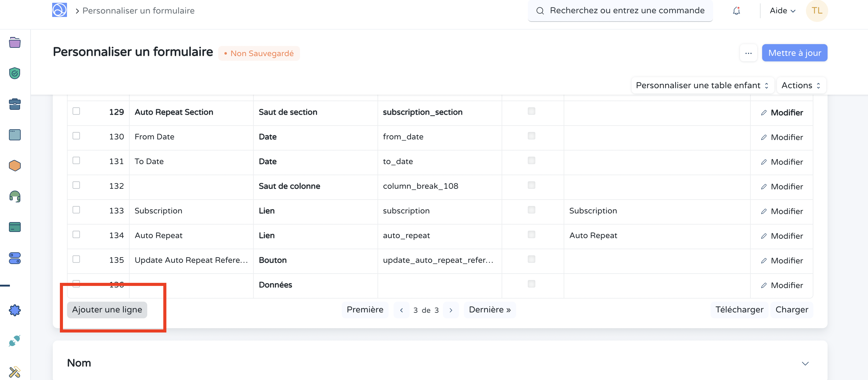Open the blue gear settings sidebar icon
The height and width of the screenshot is (380, 868).
point(15,310)
